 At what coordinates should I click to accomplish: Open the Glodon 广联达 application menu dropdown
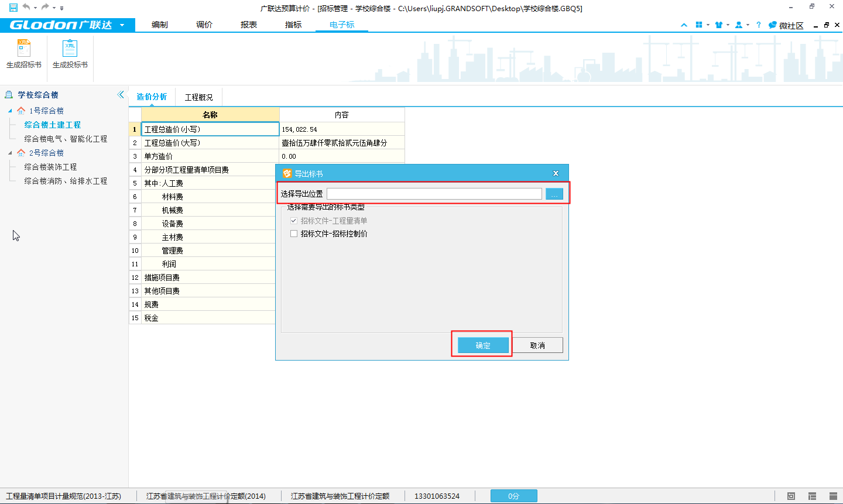122,25
